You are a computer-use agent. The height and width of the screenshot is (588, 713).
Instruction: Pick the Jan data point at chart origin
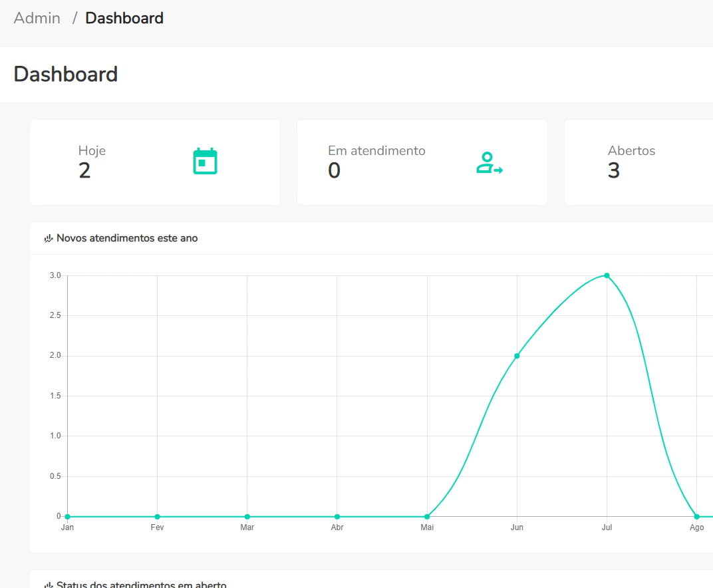(x=67, y=516)
